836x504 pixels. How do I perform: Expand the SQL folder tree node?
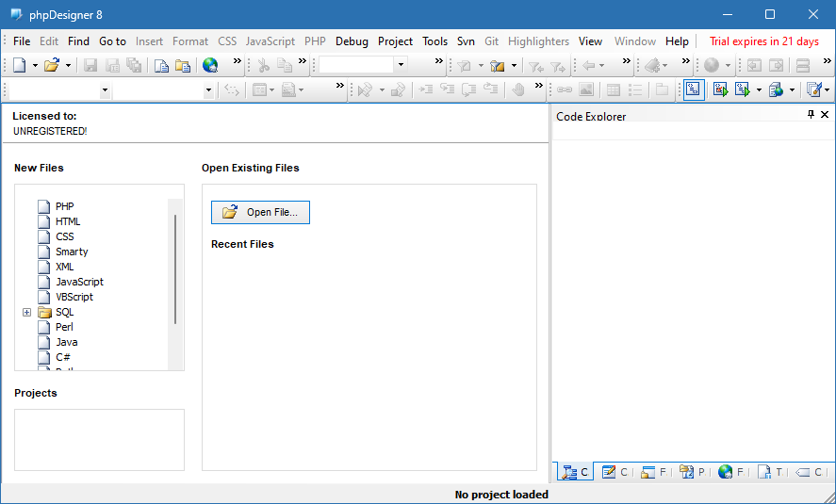click(26, 312)
